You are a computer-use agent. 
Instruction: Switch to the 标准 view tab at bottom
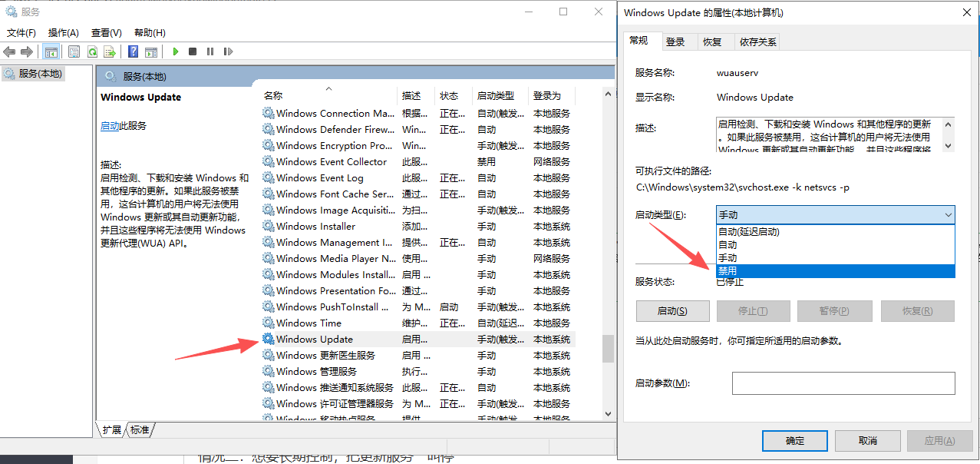point(140,430)
